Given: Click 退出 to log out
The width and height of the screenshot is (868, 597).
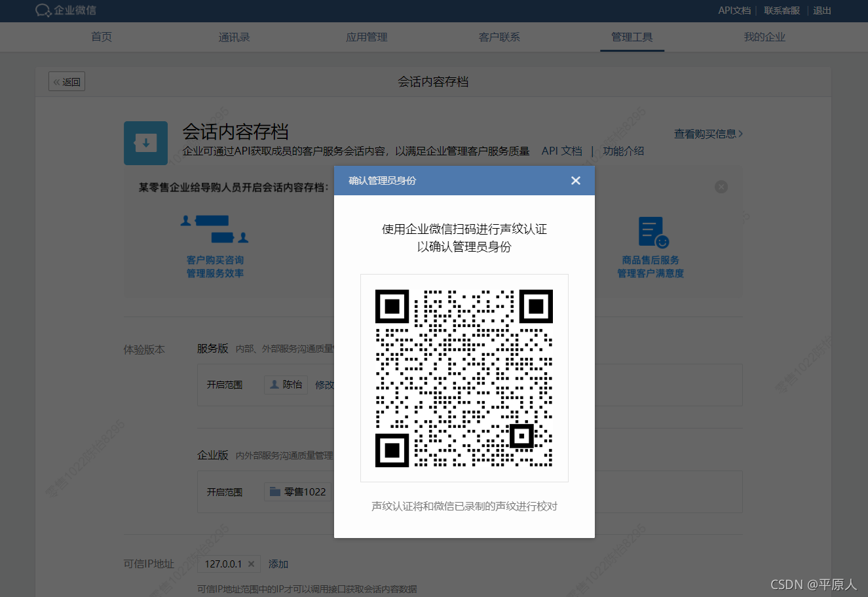Looking at the screenshot, I should (x=822, y=10).
